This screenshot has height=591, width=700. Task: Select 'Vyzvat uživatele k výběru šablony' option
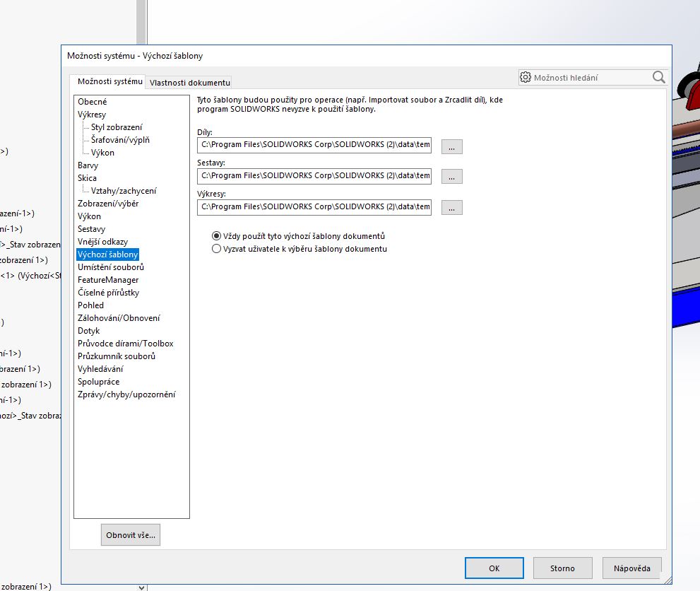[217, 249]
